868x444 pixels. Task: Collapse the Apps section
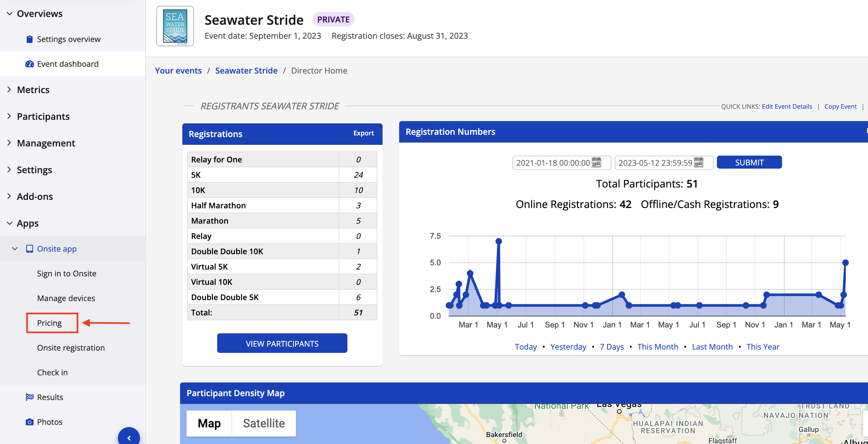pyautogui.click(x=28, y=223)
